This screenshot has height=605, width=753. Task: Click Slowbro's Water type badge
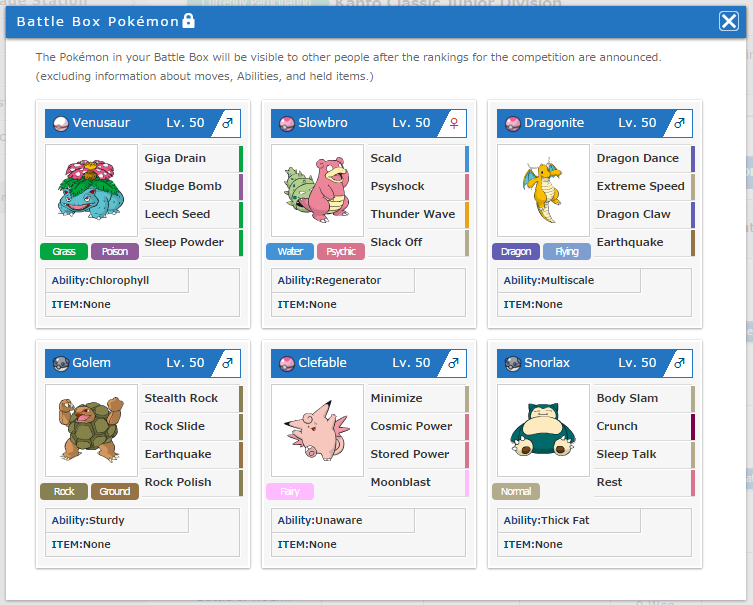(290, 251)
